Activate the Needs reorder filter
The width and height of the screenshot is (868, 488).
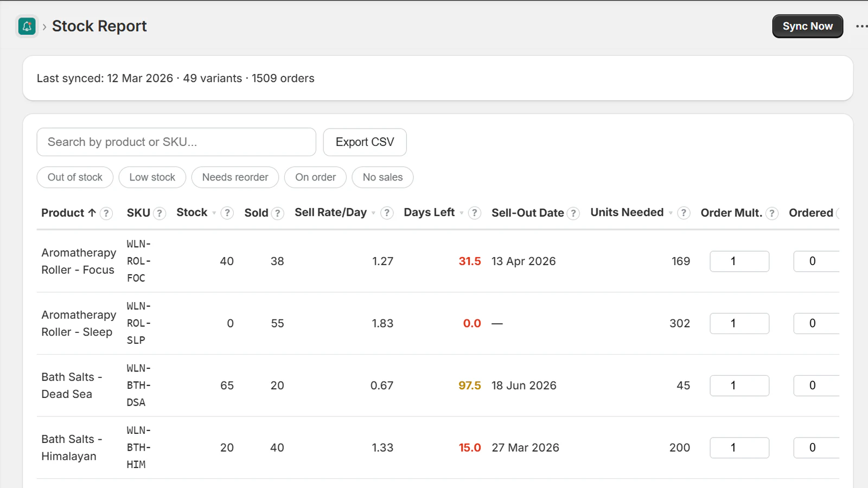[x=235, y=177]
